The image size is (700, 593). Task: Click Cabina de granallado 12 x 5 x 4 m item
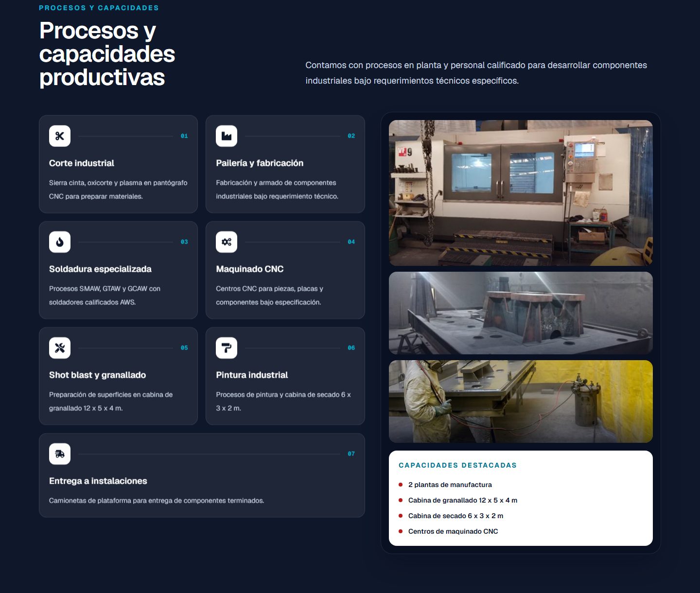coord(463,500)
